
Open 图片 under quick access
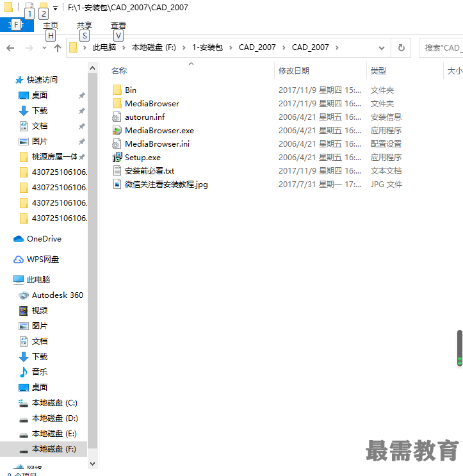pos(40,141)
